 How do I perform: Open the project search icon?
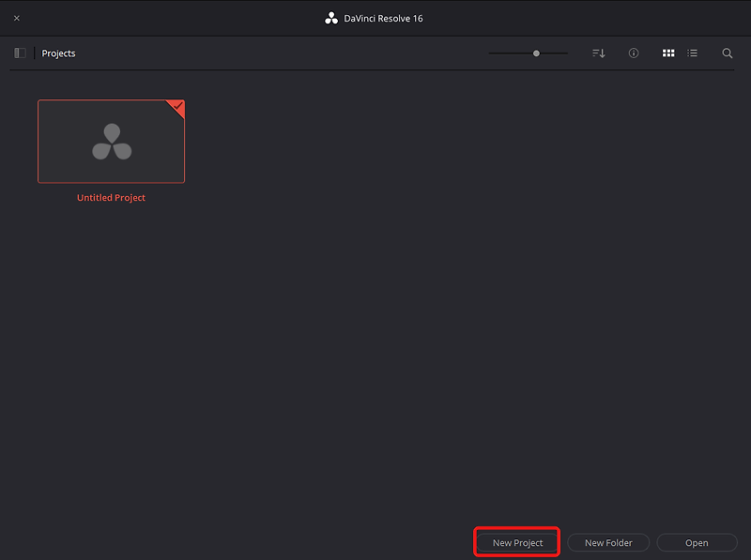tap(727, 53)
